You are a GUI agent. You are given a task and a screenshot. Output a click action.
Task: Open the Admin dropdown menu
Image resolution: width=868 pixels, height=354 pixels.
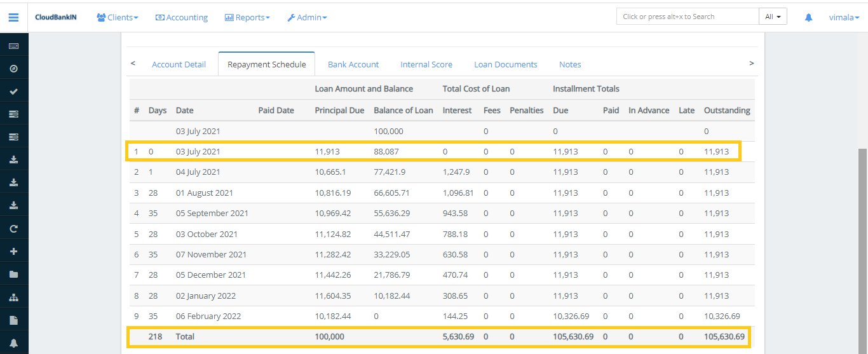(x=307, y=17)
